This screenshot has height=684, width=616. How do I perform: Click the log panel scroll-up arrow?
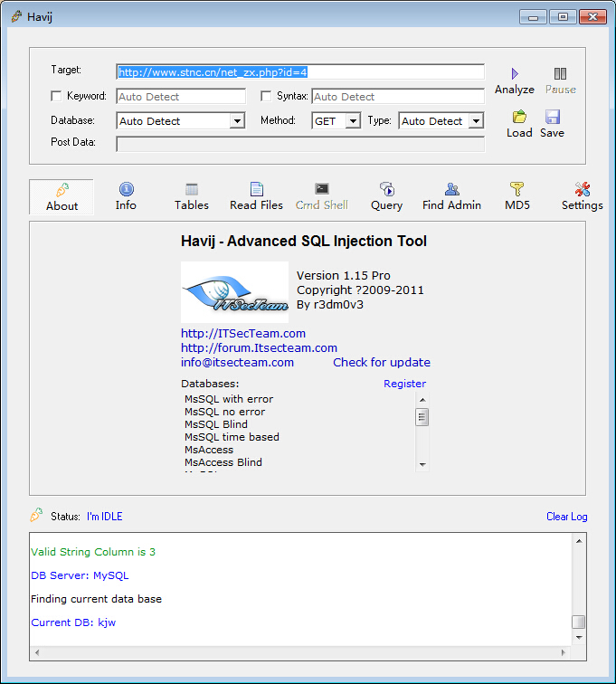click(579, 541)
